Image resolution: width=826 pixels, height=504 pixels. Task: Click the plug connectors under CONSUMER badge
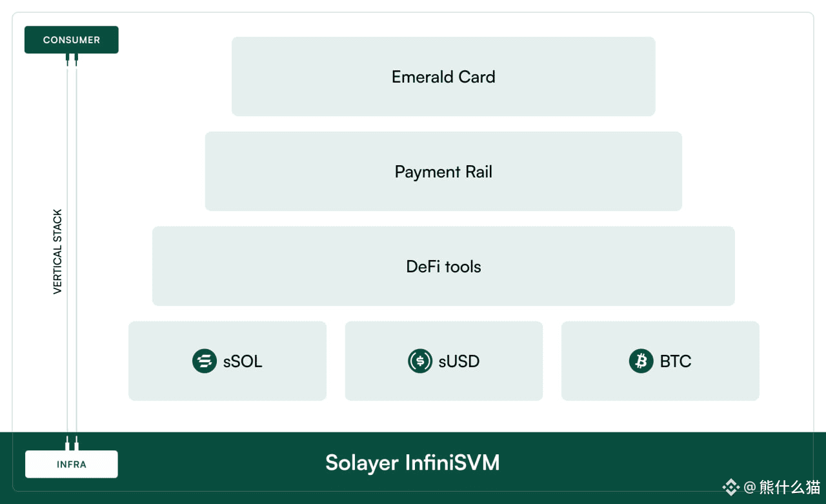[72, 59]
